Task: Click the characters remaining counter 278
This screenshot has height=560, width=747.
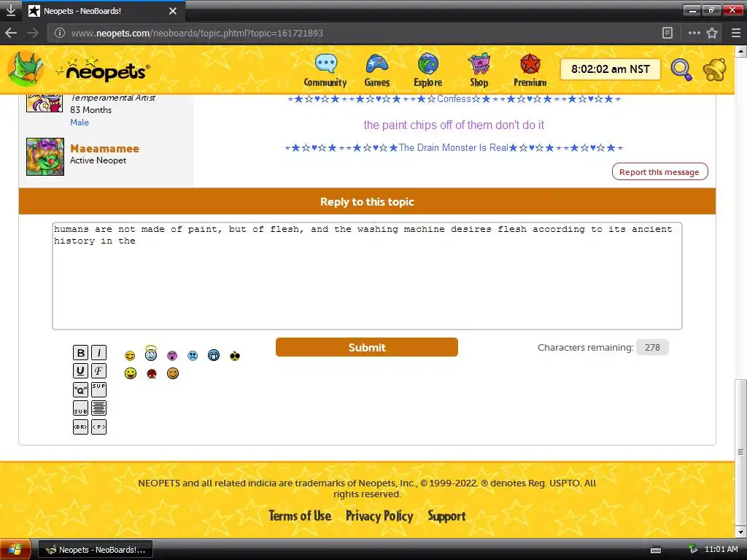Action: [x=652, y=348]
